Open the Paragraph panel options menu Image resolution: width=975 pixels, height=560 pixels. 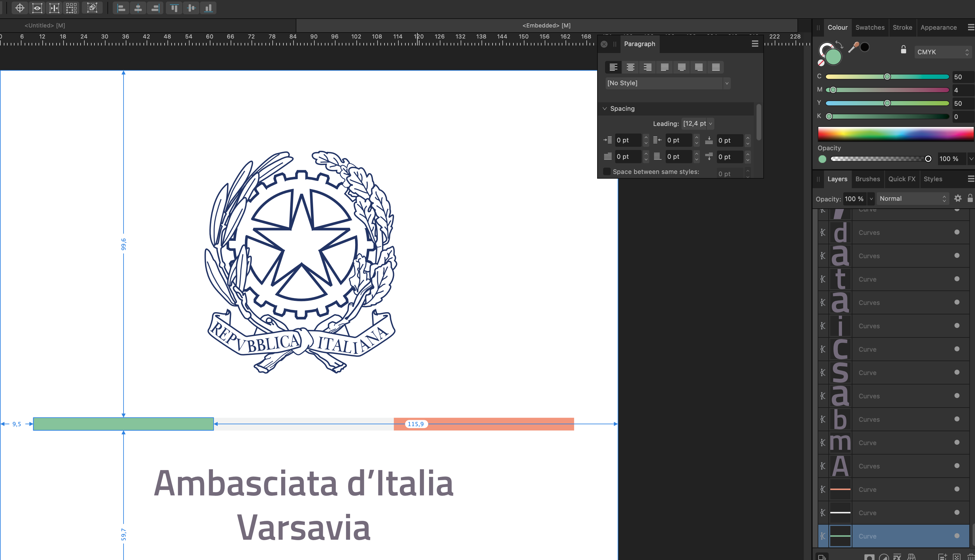755,44
